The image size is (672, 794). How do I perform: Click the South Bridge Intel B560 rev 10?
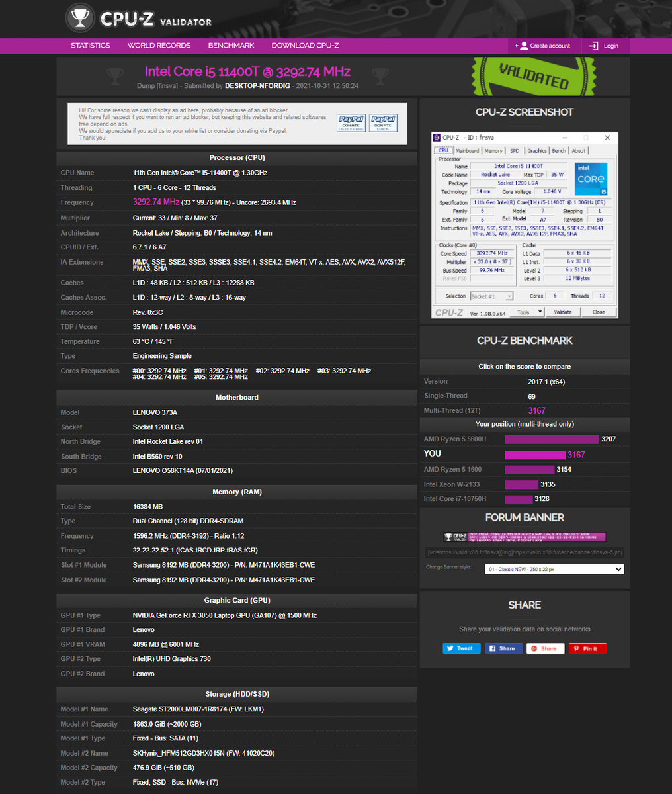(x=157, y=457)
